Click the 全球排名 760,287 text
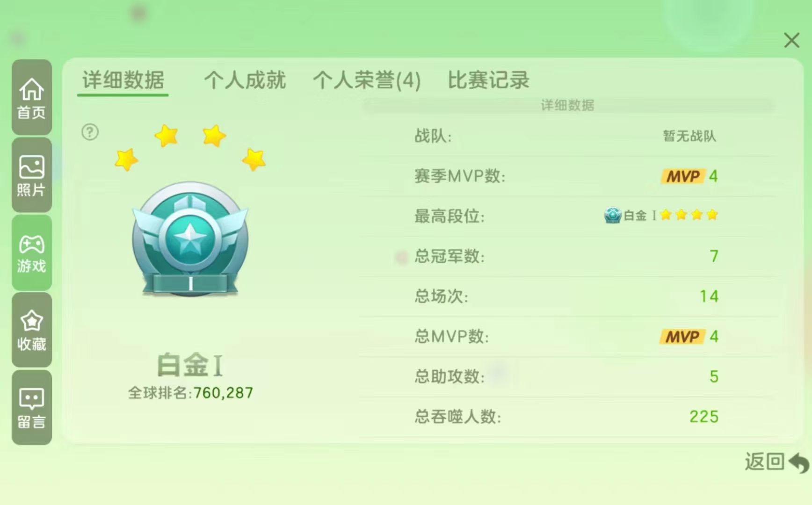Screen dimensions: 812x505 pyautogui.click(x=190, y=393)
